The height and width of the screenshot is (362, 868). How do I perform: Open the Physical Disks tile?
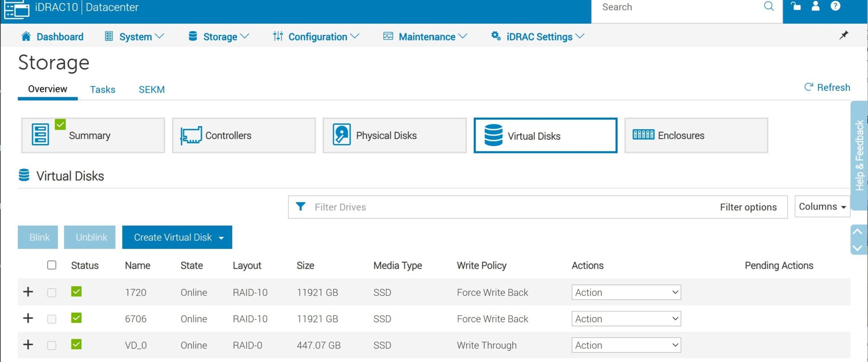394,135
